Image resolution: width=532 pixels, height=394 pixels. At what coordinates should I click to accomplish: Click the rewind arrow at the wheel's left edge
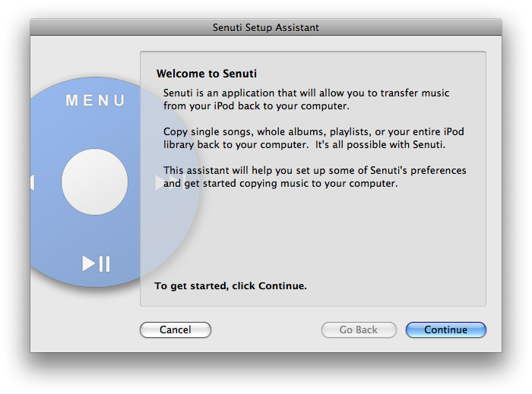(32, 182)
